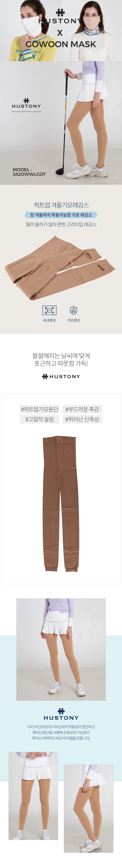Select the #부드러운 촉감 hashtag tag
The height and width of the screenshot is (868, 122).
click(x=82, y=409)
